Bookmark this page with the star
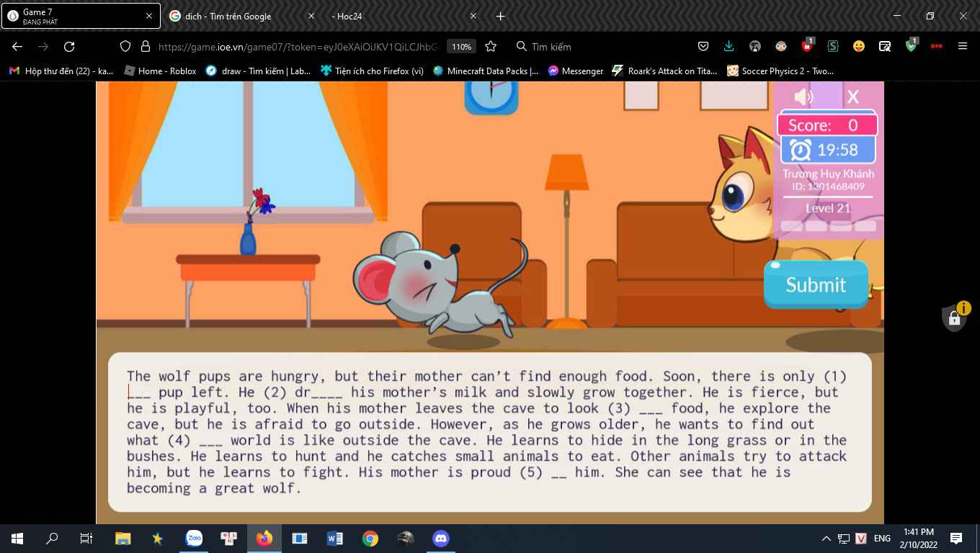The image size is (980, 553). 491,46
